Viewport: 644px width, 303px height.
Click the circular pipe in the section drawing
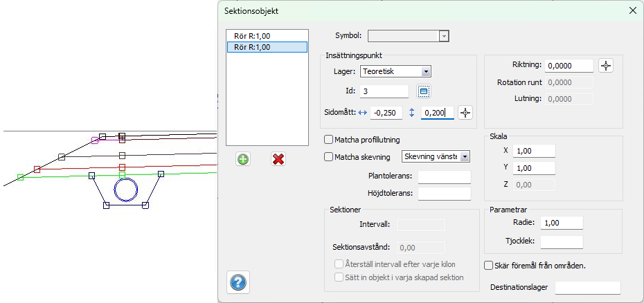click(125, 189)
